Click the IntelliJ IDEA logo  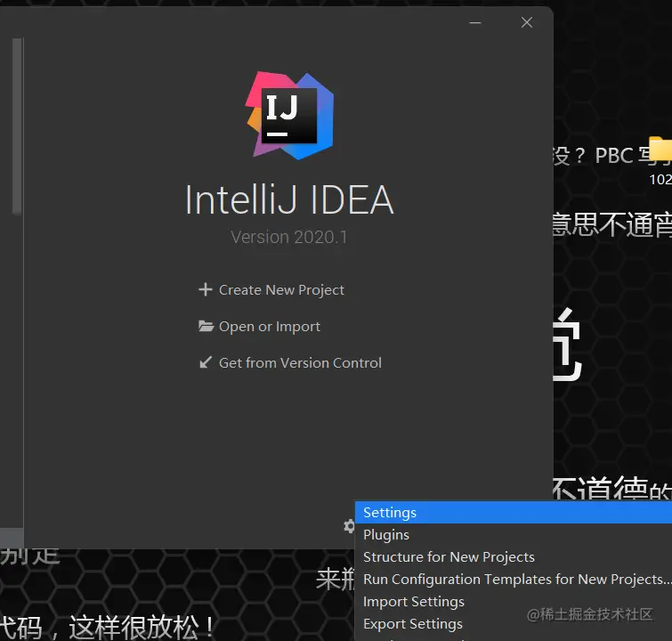289,115
